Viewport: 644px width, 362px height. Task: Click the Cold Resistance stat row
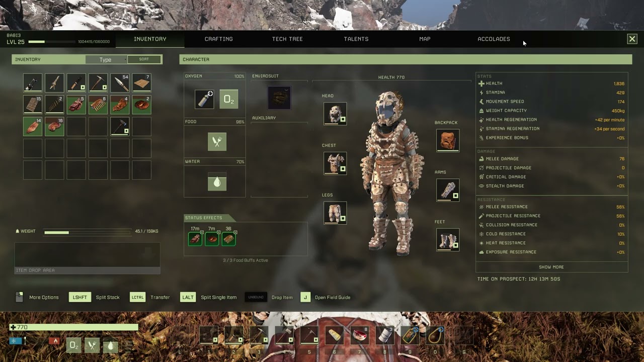[551, 234]
